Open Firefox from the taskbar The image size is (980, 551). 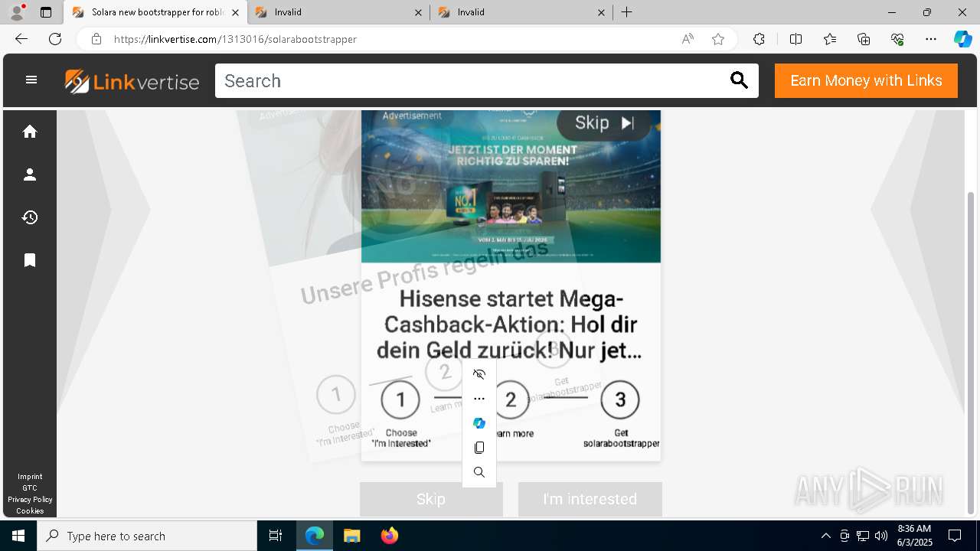tap(389, 536)
